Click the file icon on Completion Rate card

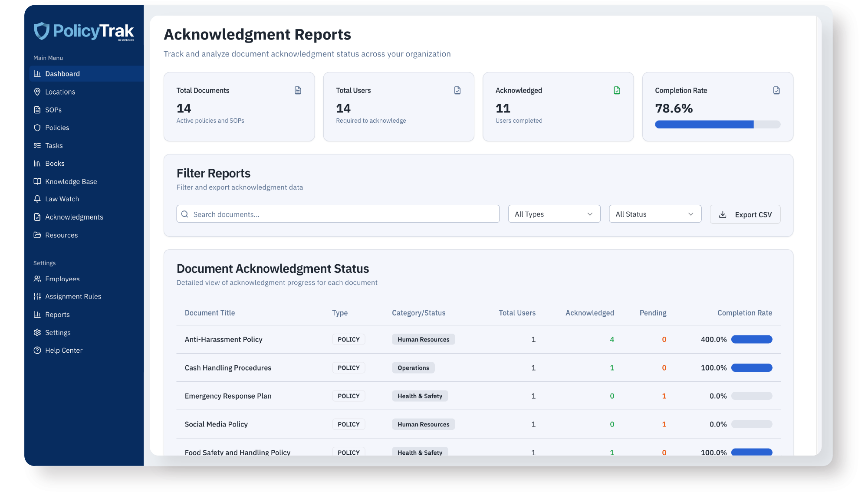(776, 90)
